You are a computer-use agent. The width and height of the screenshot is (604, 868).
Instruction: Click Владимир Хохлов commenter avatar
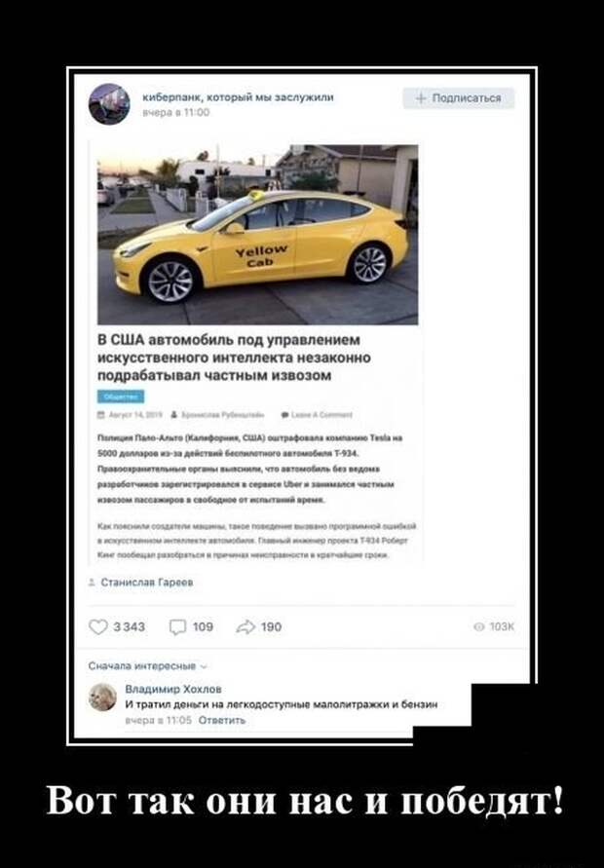[102, 697]
